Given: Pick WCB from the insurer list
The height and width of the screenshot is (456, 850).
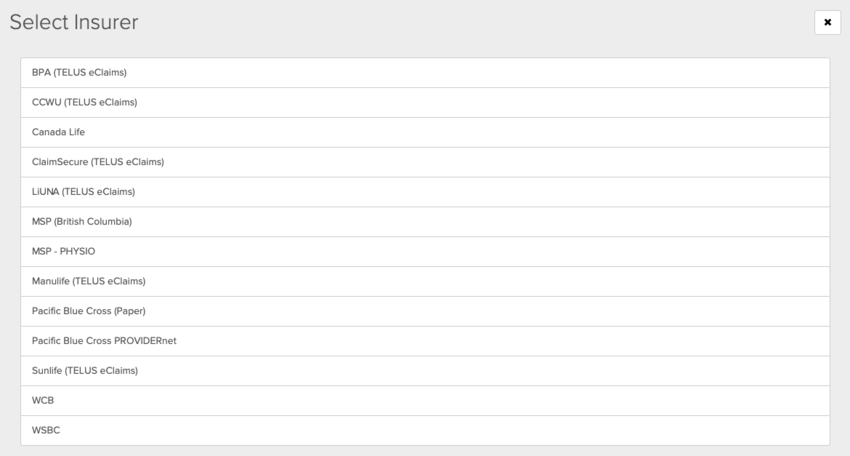Looking at the screenshot, I should click(424, 400).
